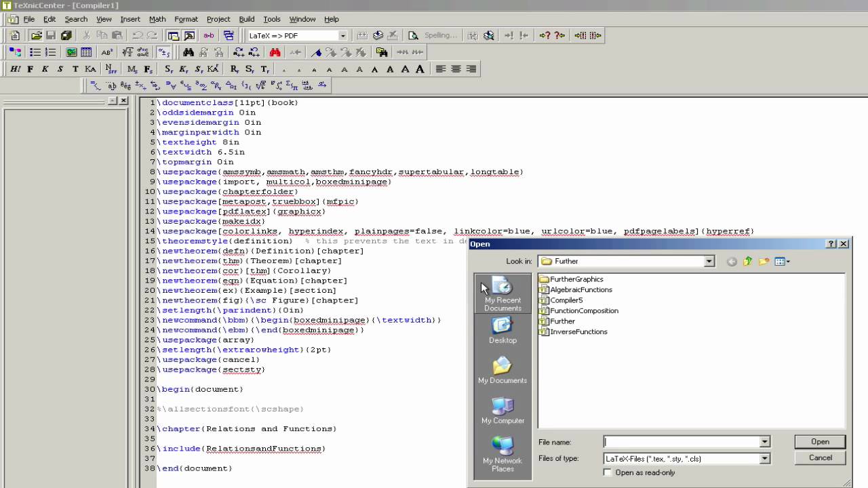Click the New document icon in toolbar
Viewport: 868px width, 488px height.
pos(16,36)
